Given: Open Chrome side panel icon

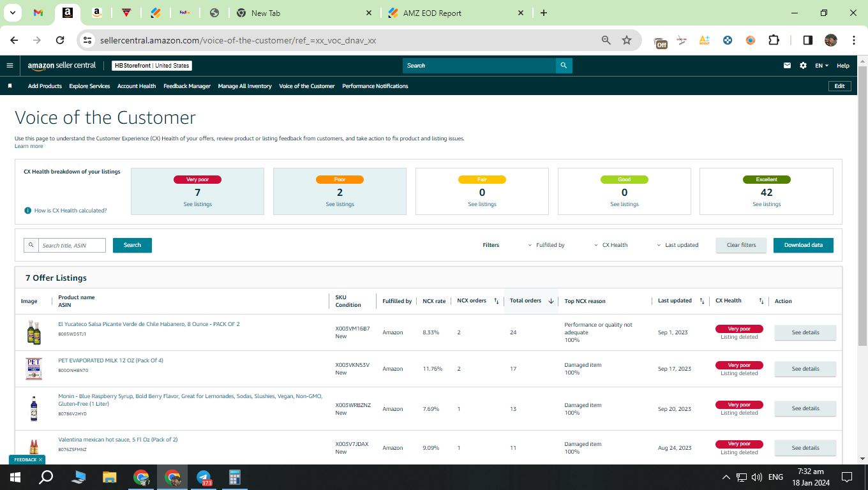Looking at the screenshot, I should [807, 40].
